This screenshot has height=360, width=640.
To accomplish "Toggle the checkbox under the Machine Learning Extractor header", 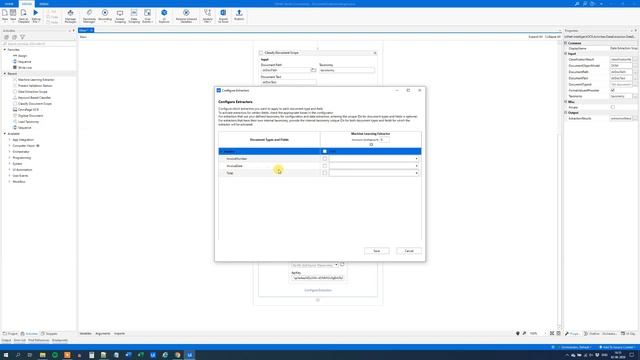I will pyautogui.click(x=371, y=144).
